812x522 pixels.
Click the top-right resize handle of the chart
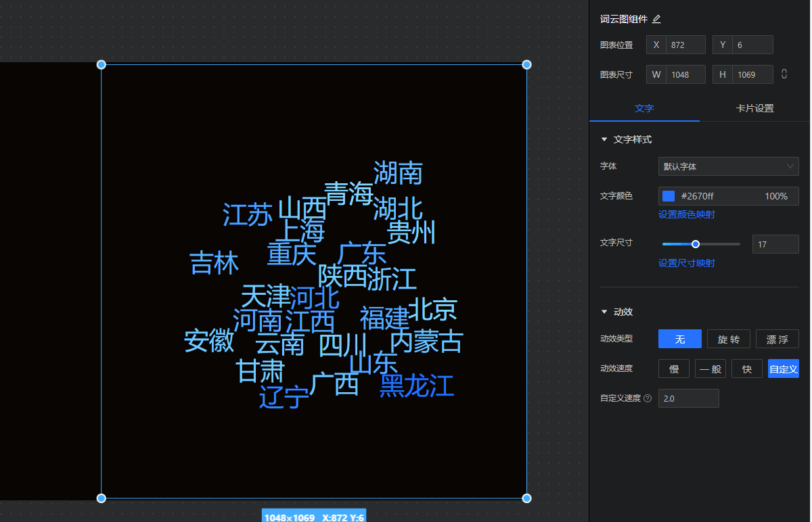coord(526,64)
